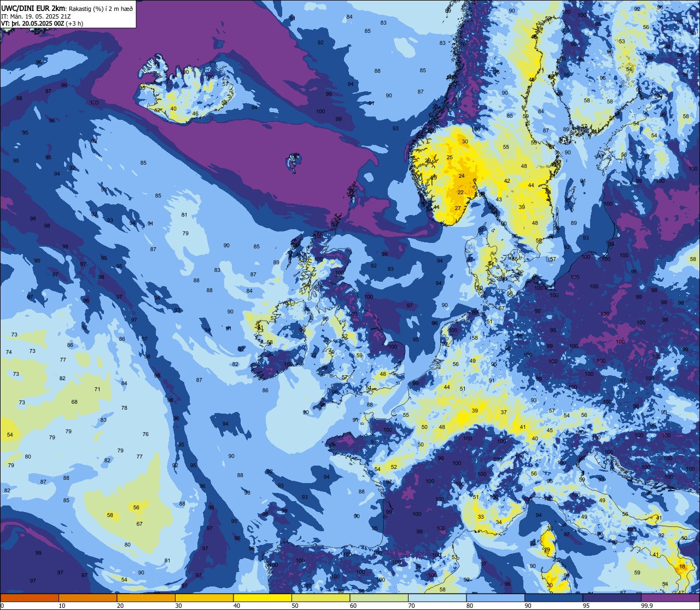
Task: Click the humidity value '33' over southern France
Action: click(x=481, y=517)
